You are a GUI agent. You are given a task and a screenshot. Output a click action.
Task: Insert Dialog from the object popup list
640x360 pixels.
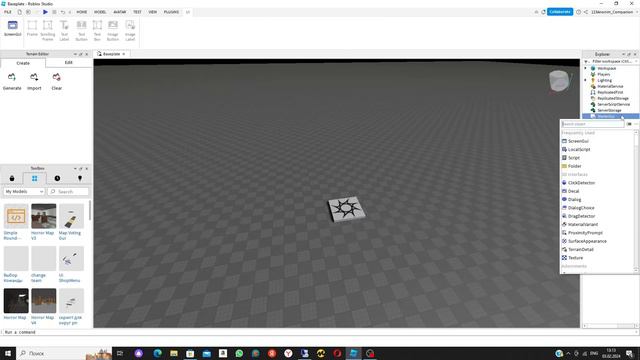[x=574, y=200]
